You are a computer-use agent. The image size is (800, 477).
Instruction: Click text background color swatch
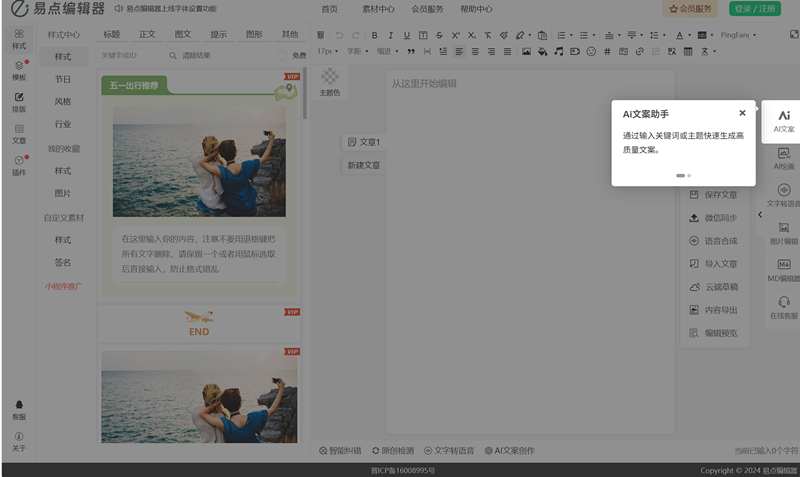(702, 35)
